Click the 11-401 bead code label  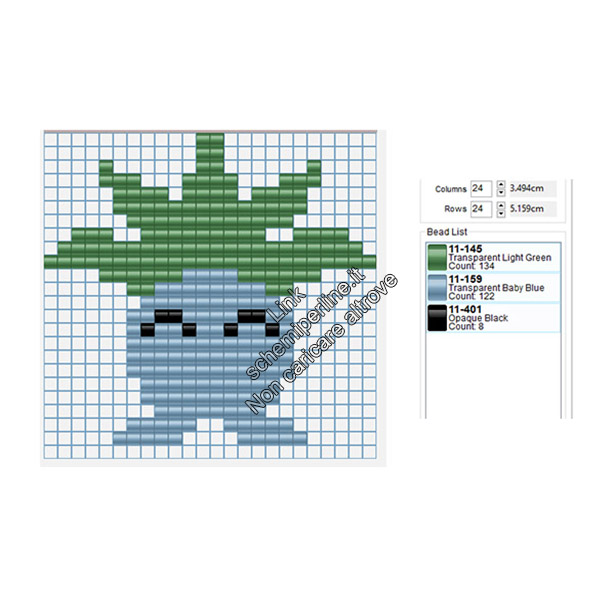click(x=465, y=309)
